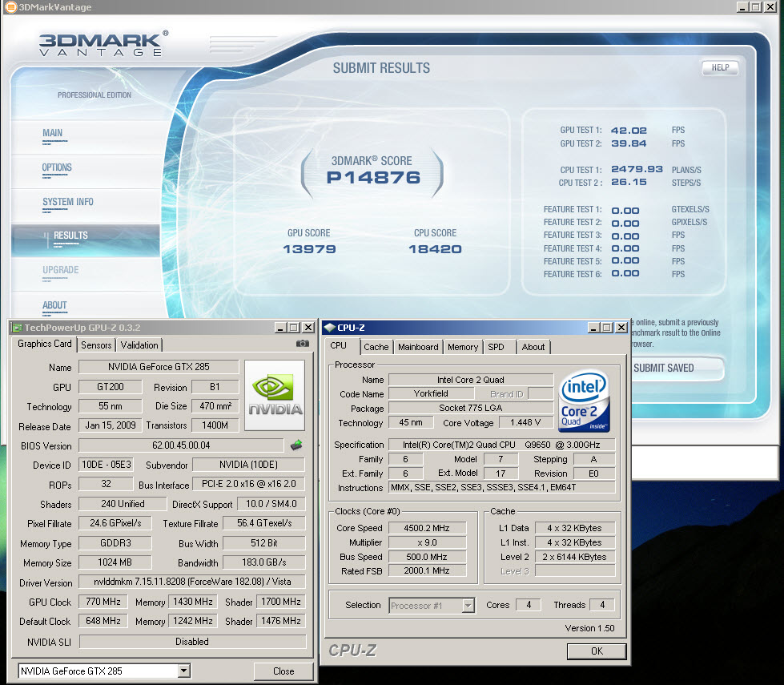The height and width of the screenshot is (685, 784).
Task: Click the Release Date value Jan 15, 2009
Action: [111, 425]
